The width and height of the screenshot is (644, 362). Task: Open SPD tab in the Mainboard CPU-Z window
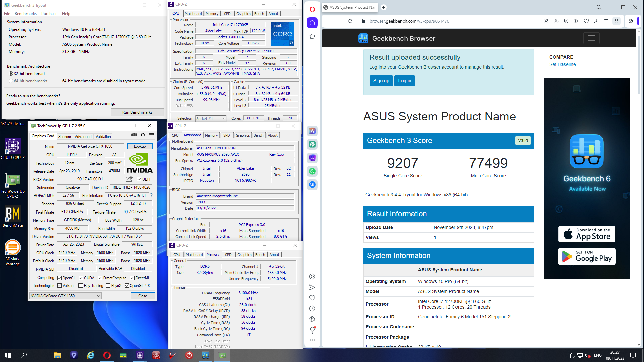click(227, 135)
